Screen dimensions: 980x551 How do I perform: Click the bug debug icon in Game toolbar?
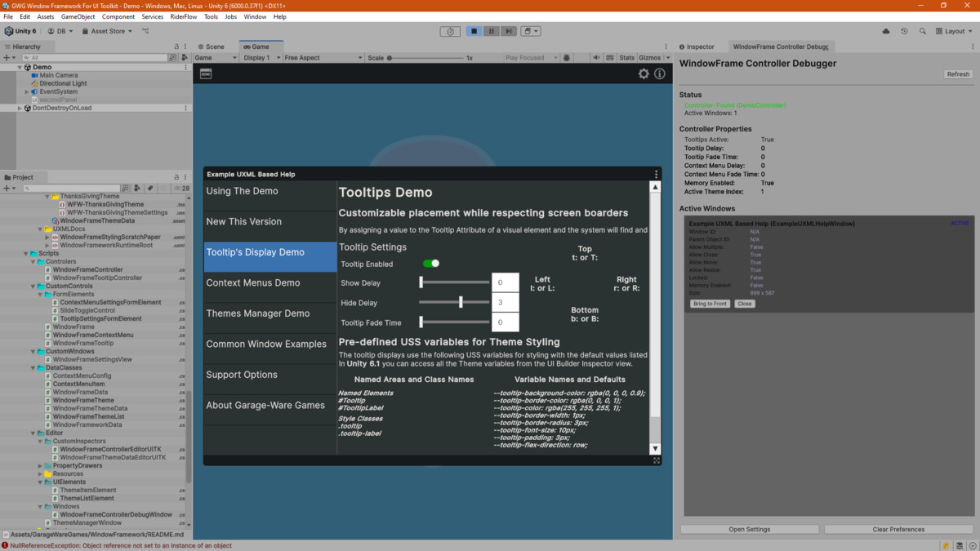click(567, 58)
